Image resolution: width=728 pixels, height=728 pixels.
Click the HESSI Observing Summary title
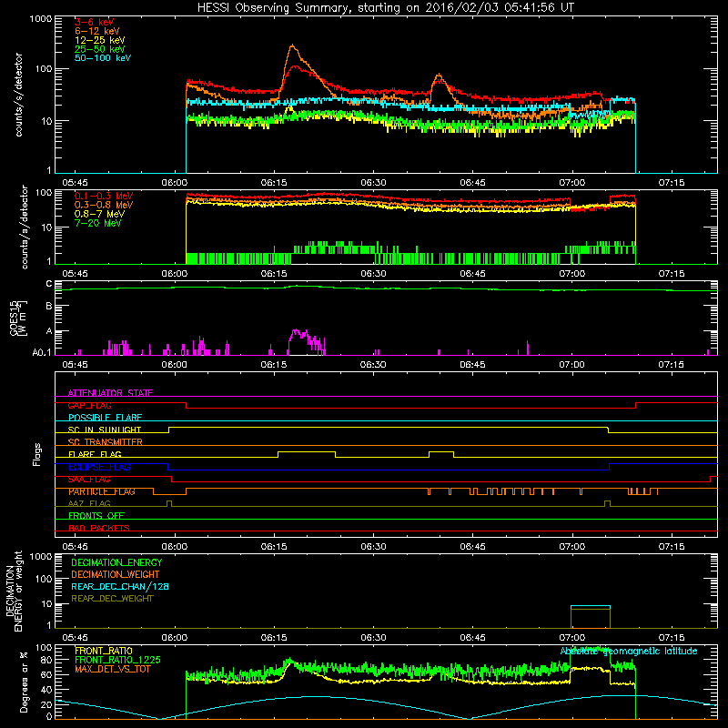pos(386,8)
